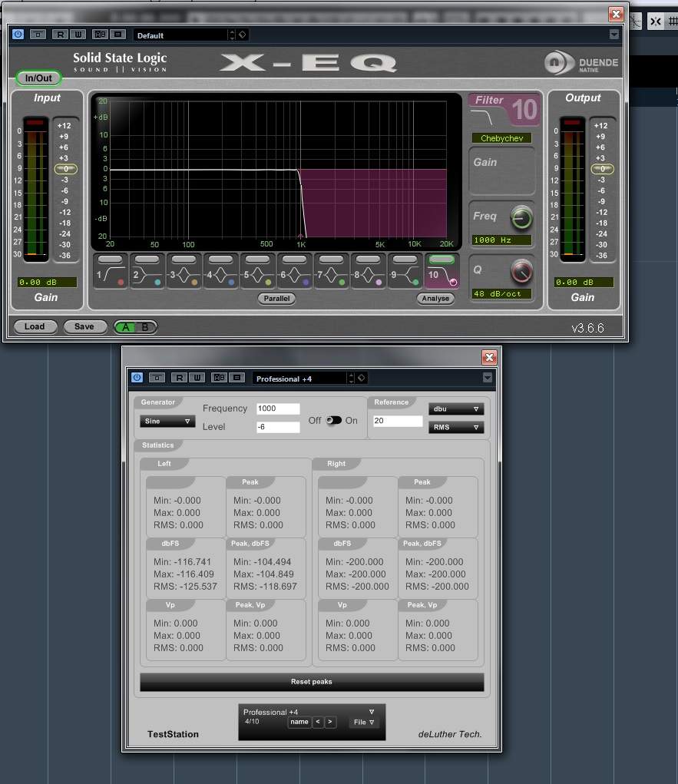Click the name button in preset box
Viewport: 678px width, 784px height.
coord(299,722)
